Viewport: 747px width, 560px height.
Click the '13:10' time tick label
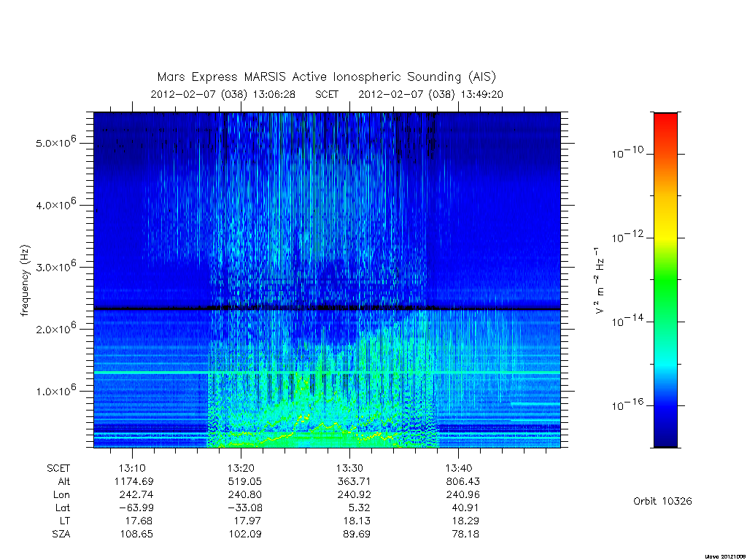(x=132, y=469)
